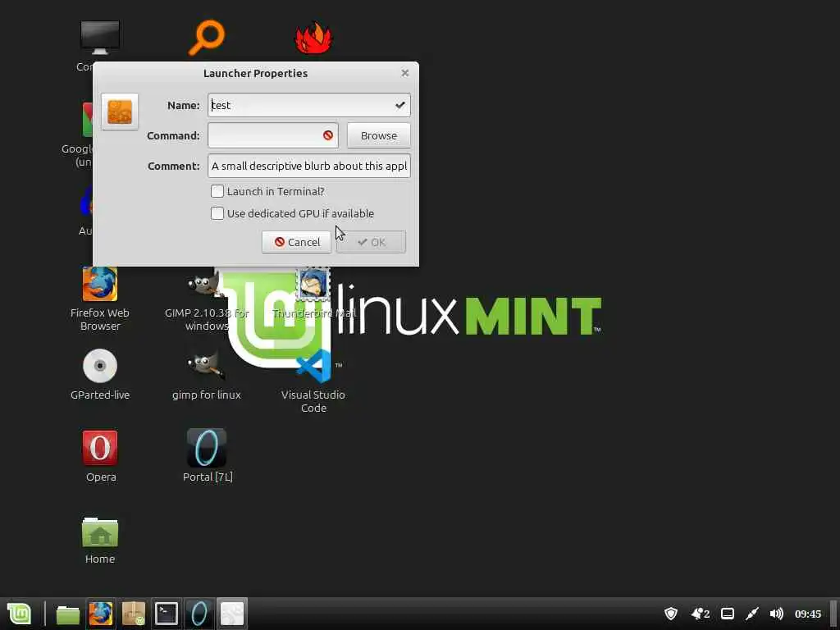The height and width of the screenshot is (630, 840).
Task: Launch Firefox from the panel
Action: (101, 614)
